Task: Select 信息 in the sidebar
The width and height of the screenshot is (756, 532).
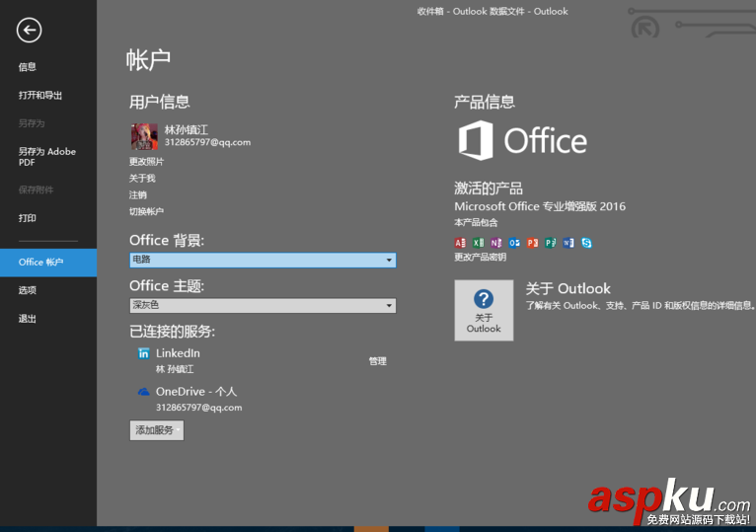Action: click(28, 67)
